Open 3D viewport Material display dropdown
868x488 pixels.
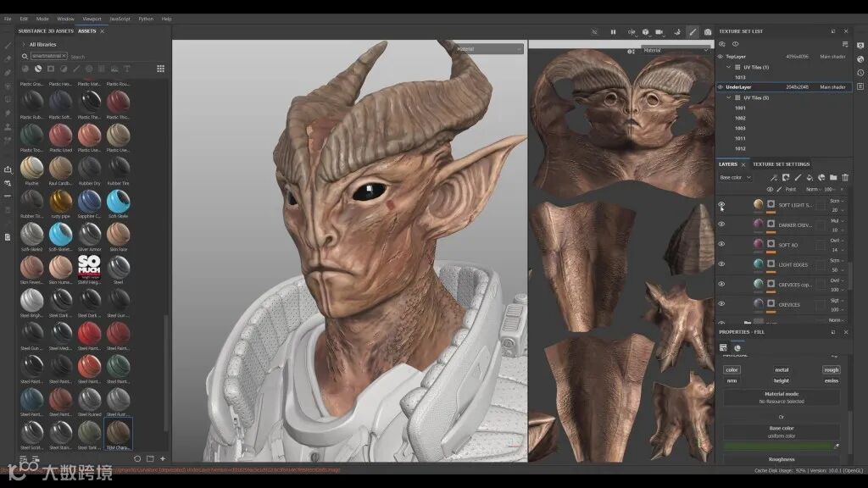click(x=489, y=49)
